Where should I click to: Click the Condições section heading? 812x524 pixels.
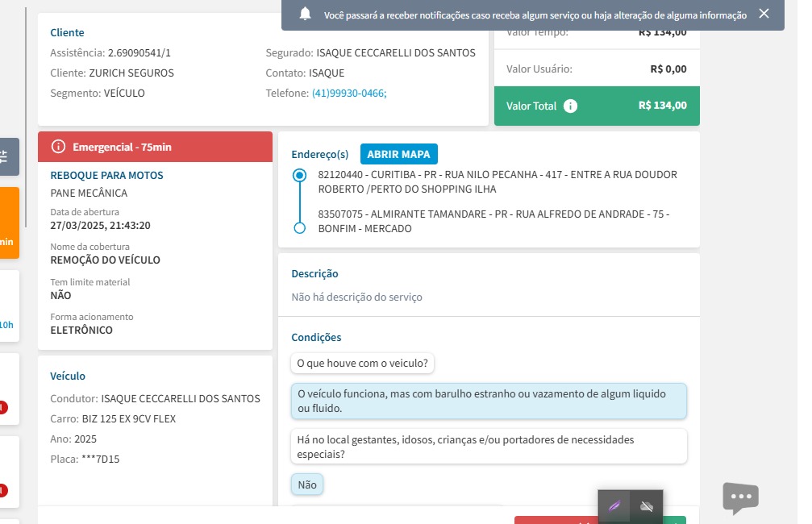coord(316,338)
